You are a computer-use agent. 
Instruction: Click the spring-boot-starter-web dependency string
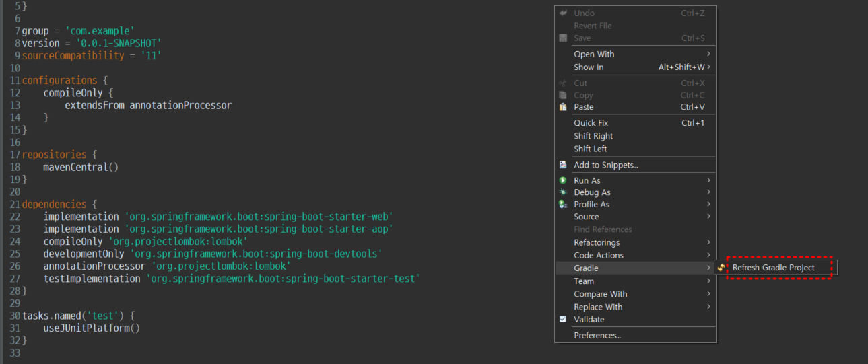[259, 217]
